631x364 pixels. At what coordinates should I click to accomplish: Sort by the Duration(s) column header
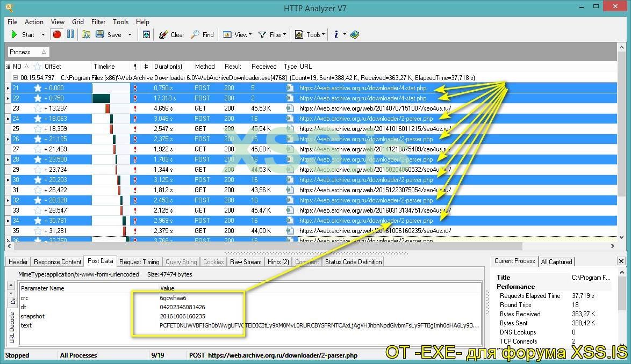168,67
